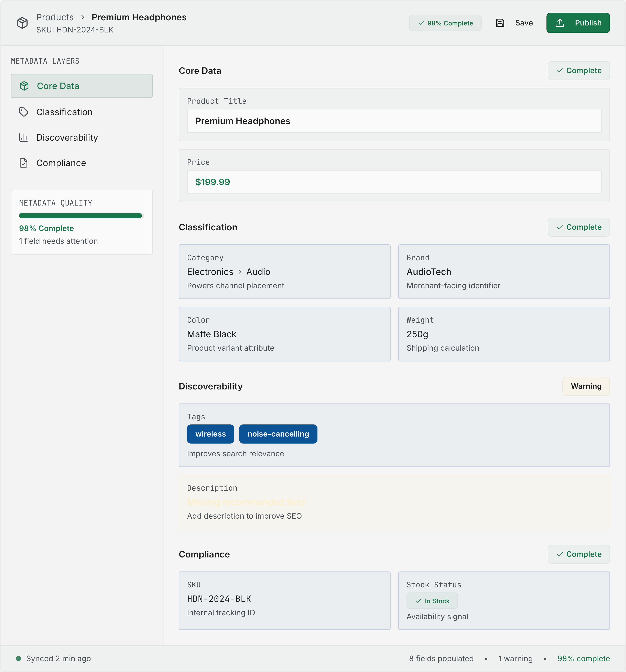Open the Compliance layer in sidebar
This screenshot has width=626, height=672.
tap(61, 163)
